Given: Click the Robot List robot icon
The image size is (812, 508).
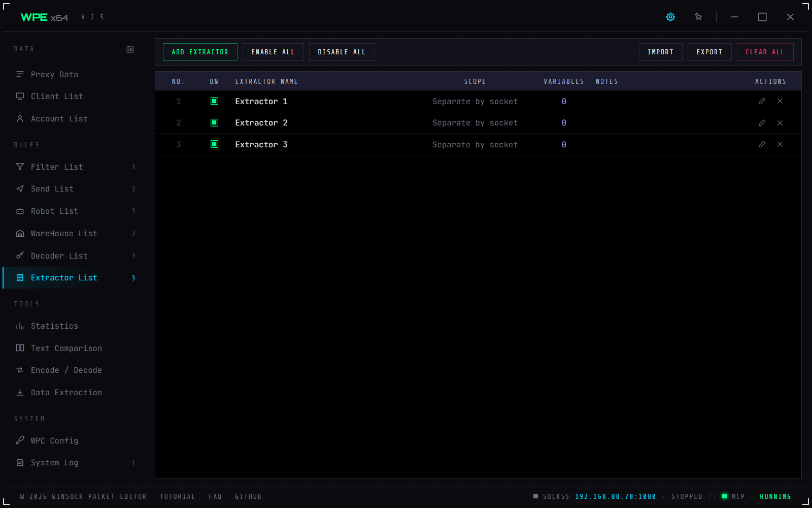Looking at the screenshot, I should point(20,211).
